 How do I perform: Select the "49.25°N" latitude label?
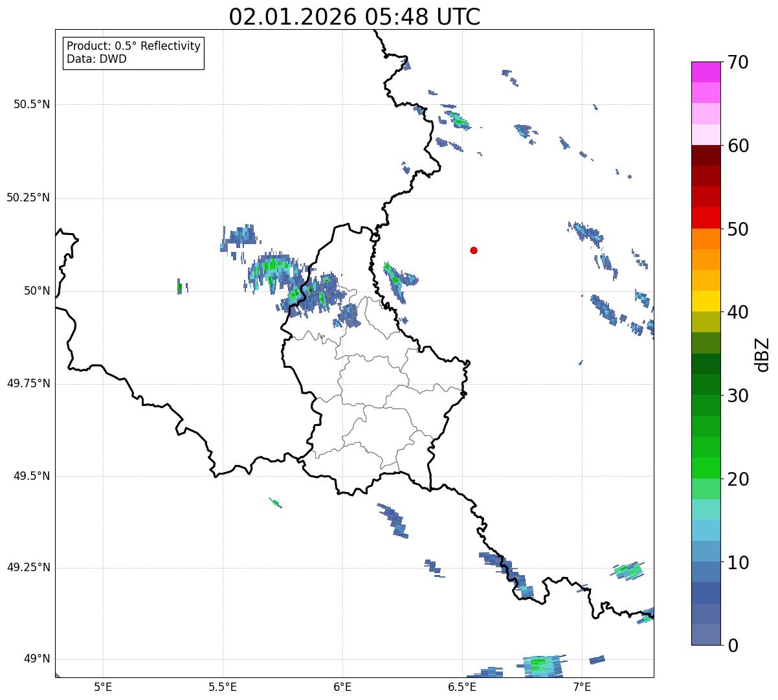coord(28,567)
